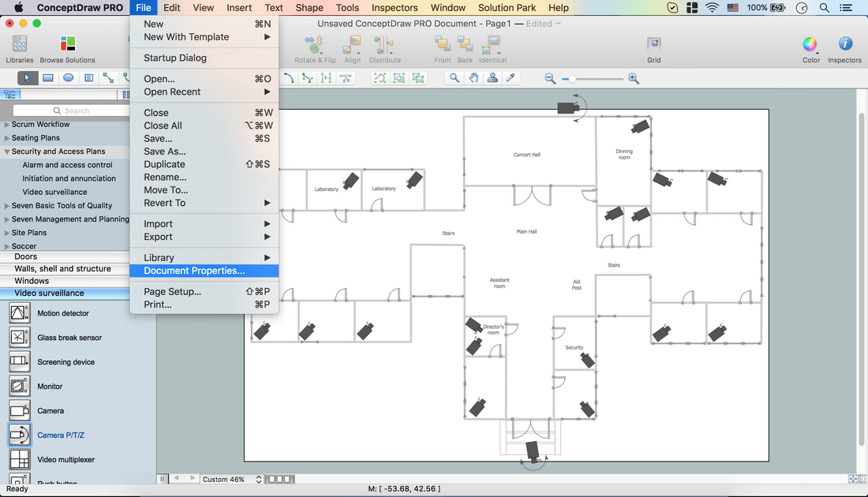Image resolution: width=868 pixels, height=497 pixels.
Task: Collapse the Security and Access Plans category
Action: [x=7, y=151]
